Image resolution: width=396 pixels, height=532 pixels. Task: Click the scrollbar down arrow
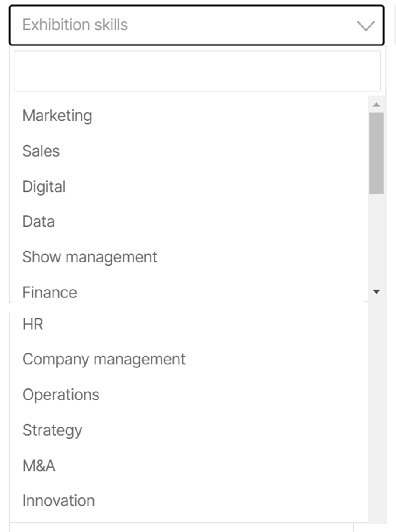[376, 291]
